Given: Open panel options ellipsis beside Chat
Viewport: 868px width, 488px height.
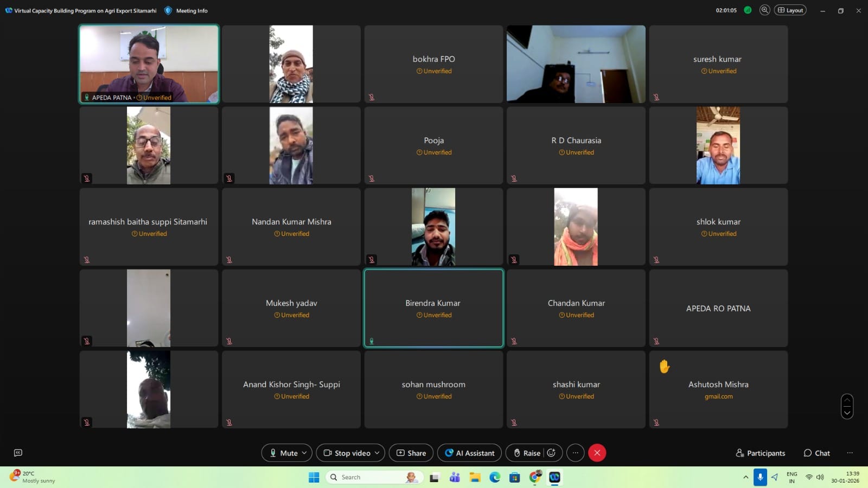Looking at the screenshot, I should pyautogui.click(x=850, y=453).
